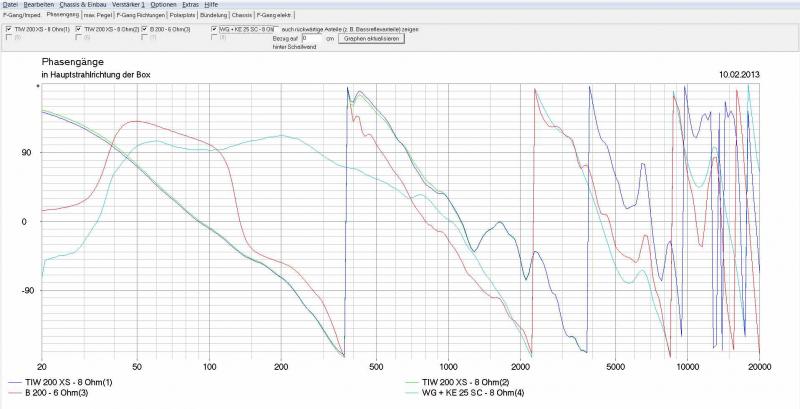Open the Datei menu
Screen dimensions: 800x409
pos(10,5)
